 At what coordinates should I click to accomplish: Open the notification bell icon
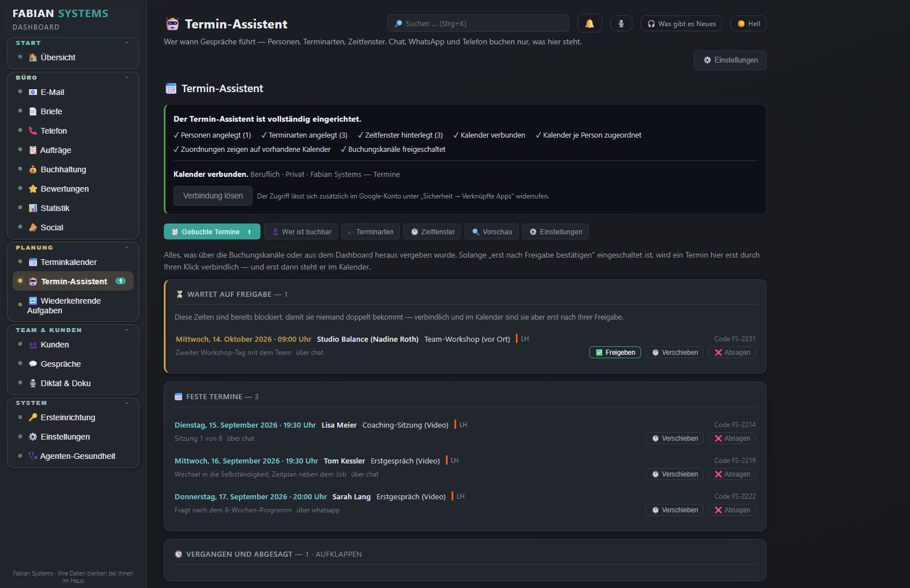coord(589,23)
